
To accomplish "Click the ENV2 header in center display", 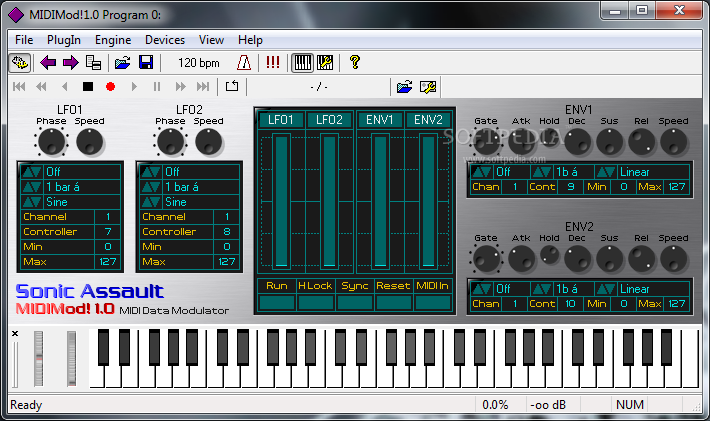I will pyautogui.click(x=428, y=120).
